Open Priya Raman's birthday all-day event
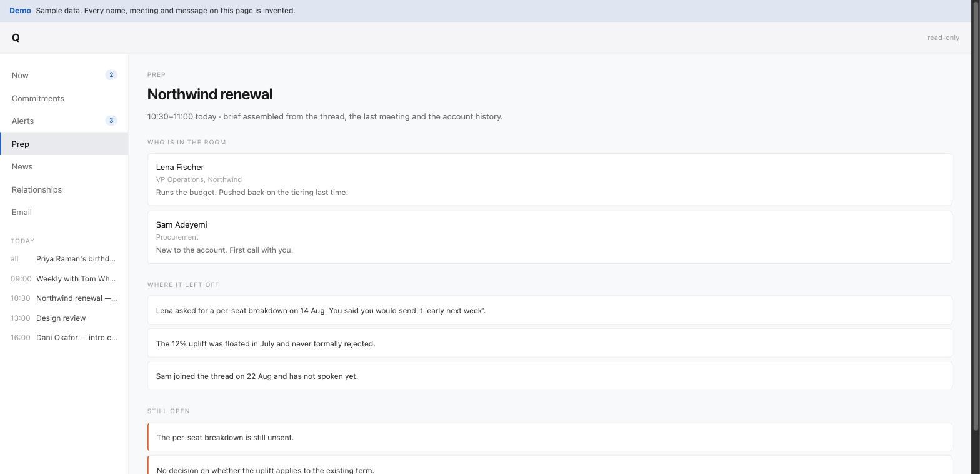This screenshot has height=474, width=980. (64, 259)
